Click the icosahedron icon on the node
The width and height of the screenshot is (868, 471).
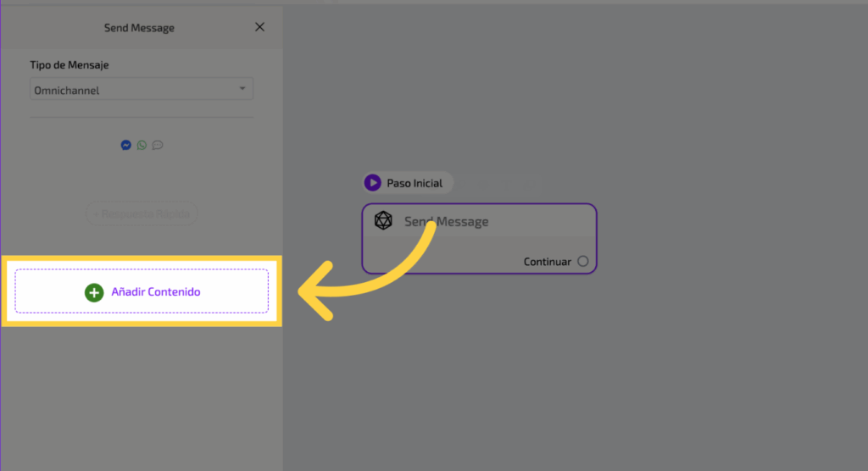click(x=383, y=221)
